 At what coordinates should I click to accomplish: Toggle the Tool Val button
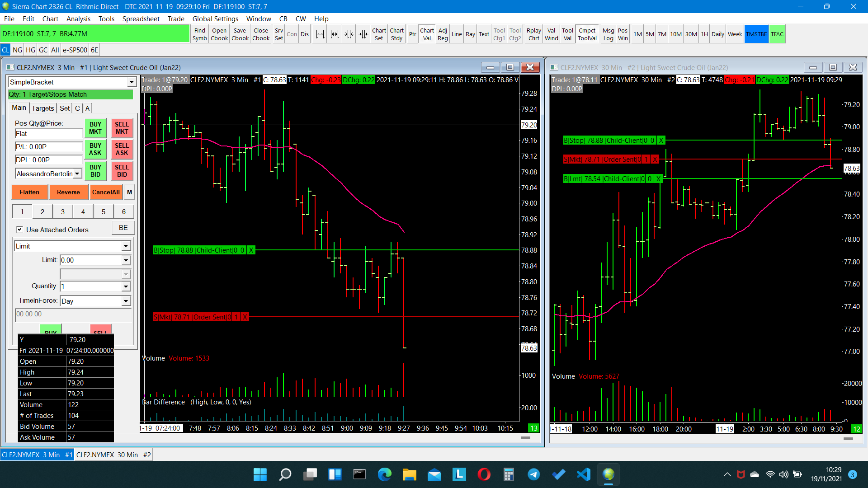[x=567, y=34]
